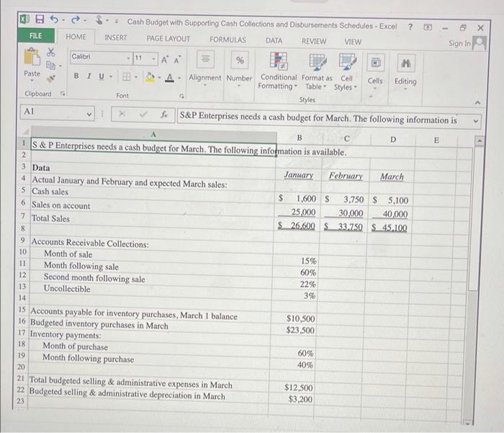Image resolution: width=504 pixels, height=433 pixels.
Task: Apply the Fill Color bucket
Action: click(150, 77)
